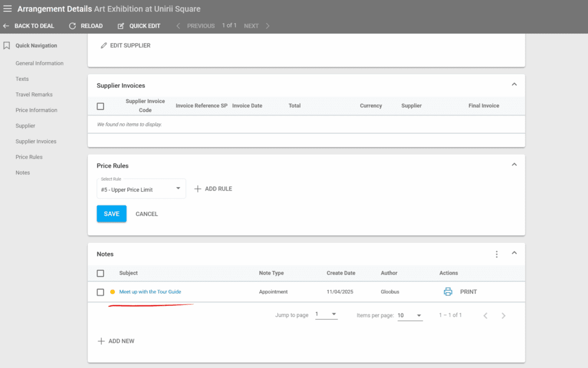The width and height of the screenshot is (588, 368).
Task: Navigate to General Information section
Action: [x=40, y=63]
